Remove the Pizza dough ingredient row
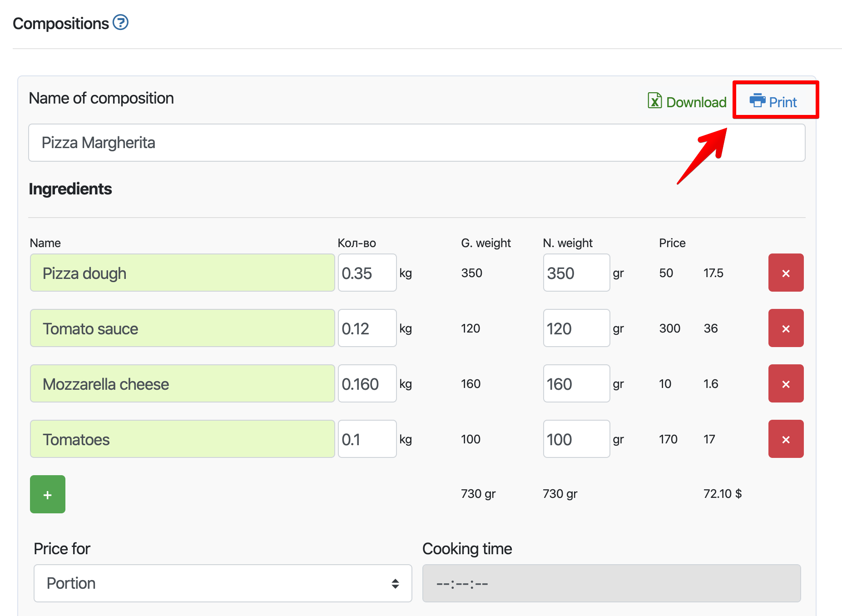This screenshot has height=616, width=842. (785, 273)
